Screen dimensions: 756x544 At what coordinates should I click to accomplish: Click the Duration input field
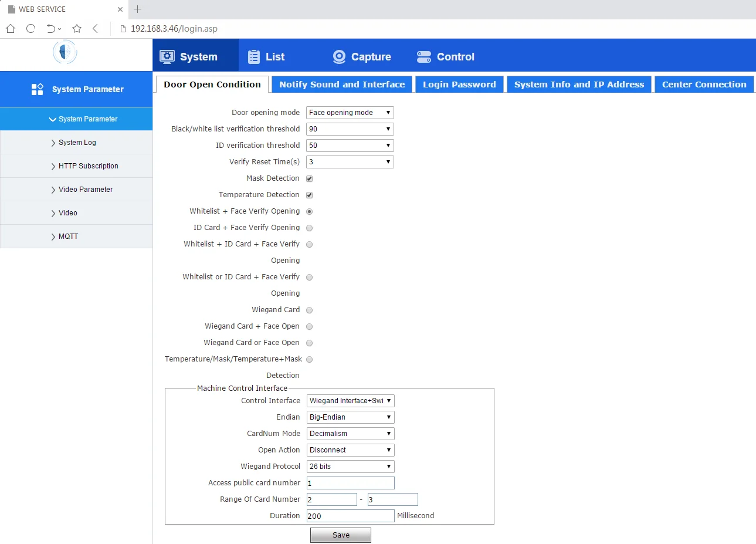click(x=350, y=516)
